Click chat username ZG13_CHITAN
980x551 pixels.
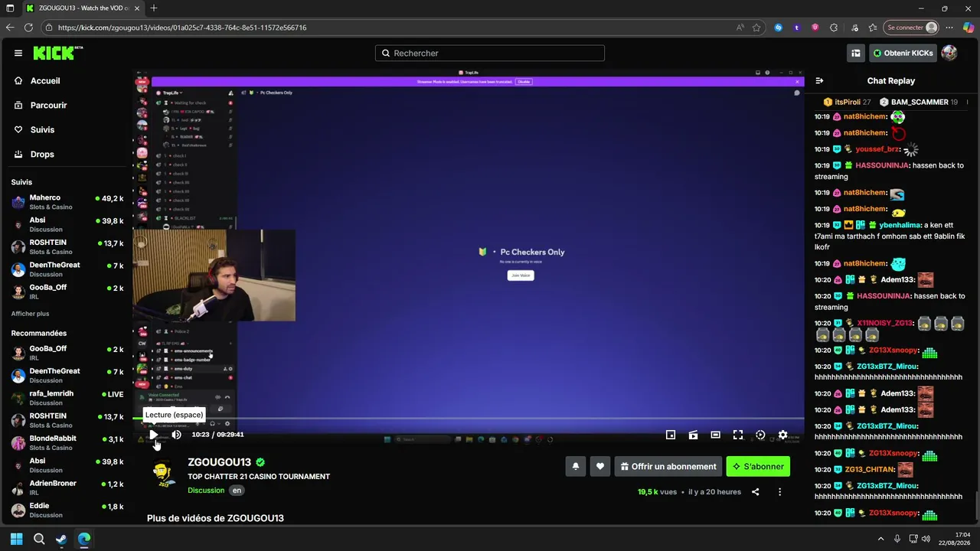tap(870, 469)
